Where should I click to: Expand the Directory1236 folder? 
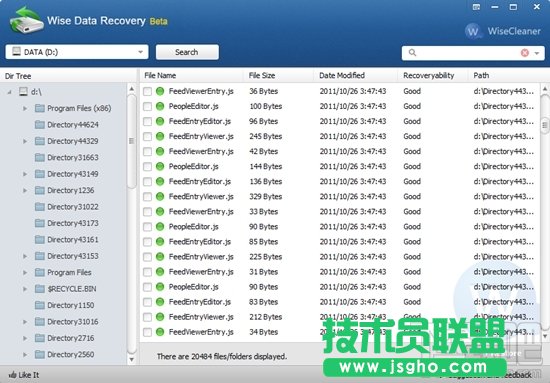click(25, 190)
